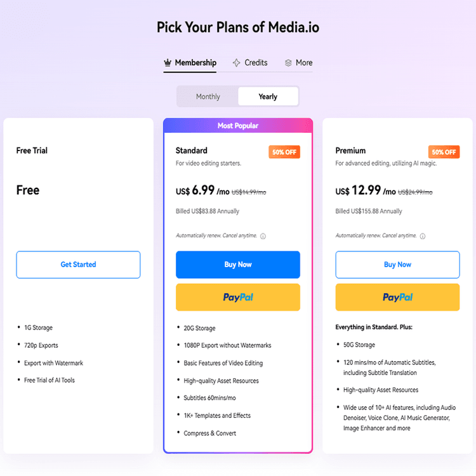Pay with PayPal for Premium plan
Viewport: 476px width, 476px height.
(x=397, y=297)
